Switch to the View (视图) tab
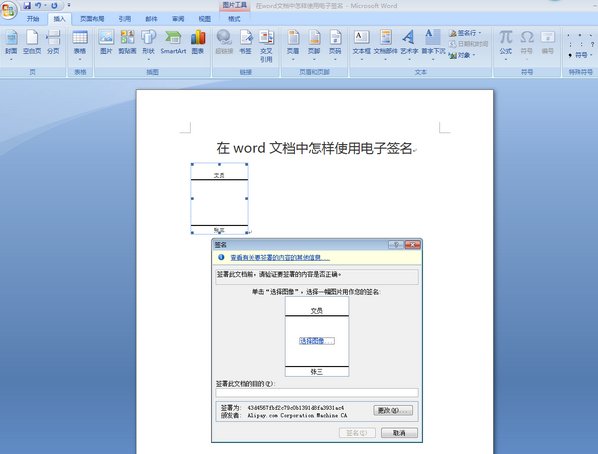 205,19
